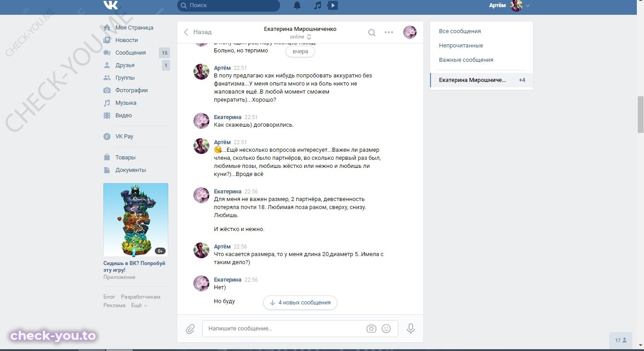The height and width of the screenshot is (351, 644).
Task: Click Екатерина sender name at 22:51
Action: (x=228, y=117)
